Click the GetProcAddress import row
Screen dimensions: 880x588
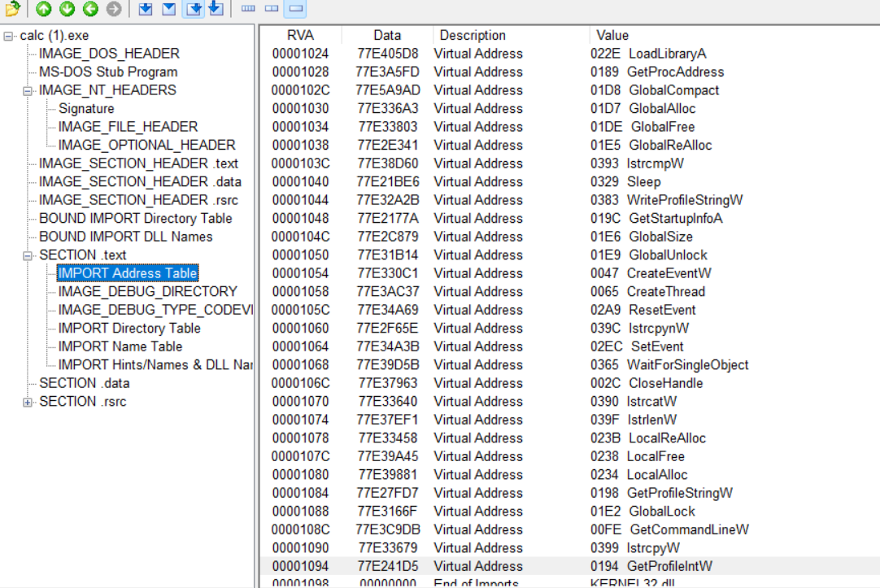tap(569, 72)
